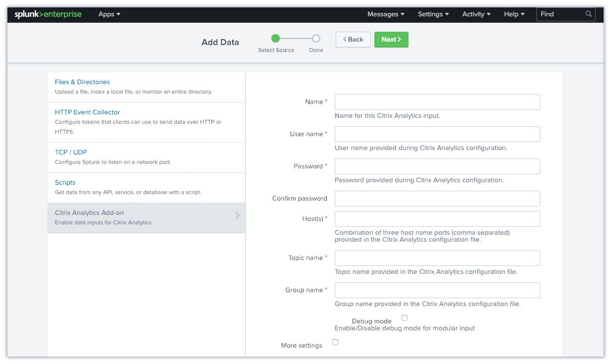Viewport: 611px width, 364px height.
Task: Open the Activity dropdown menu
Action: pyautogui.click(x=476, y=14)
